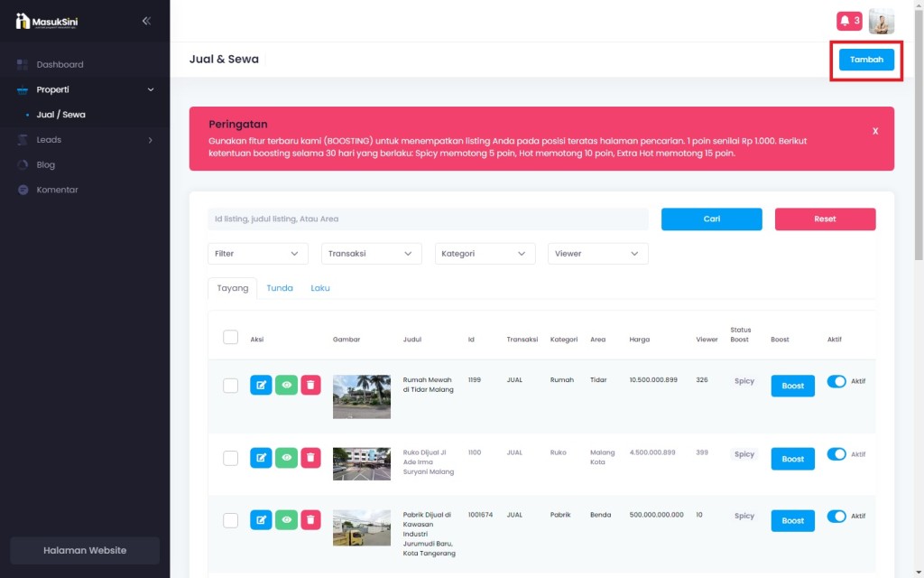The height and width of the screenshot is (578, 924).
Task: Focus the listing search input field
Action: click(x=428, y=219)
